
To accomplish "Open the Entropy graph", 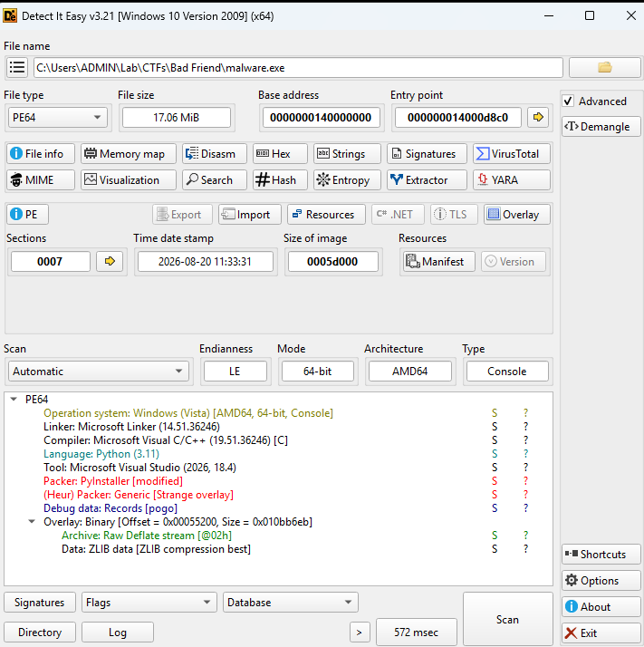I will click(x=347, y=180).
